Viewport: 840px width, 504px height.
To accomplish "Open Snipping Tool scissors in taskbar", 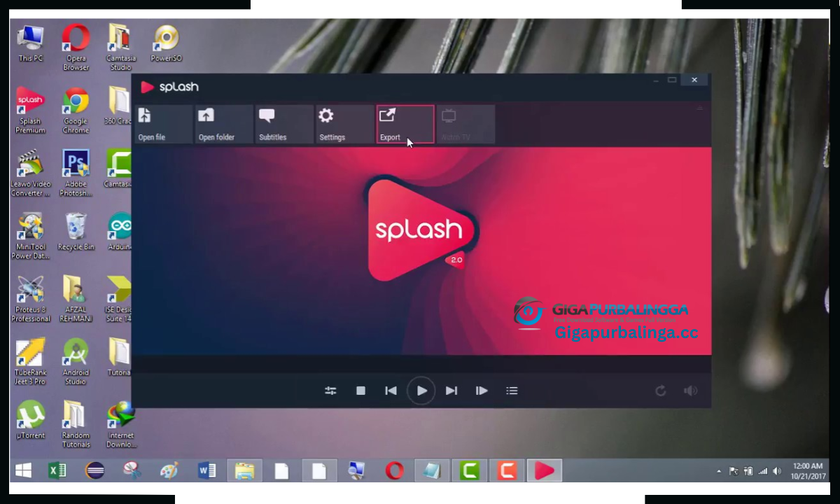I will coord(132,470).
